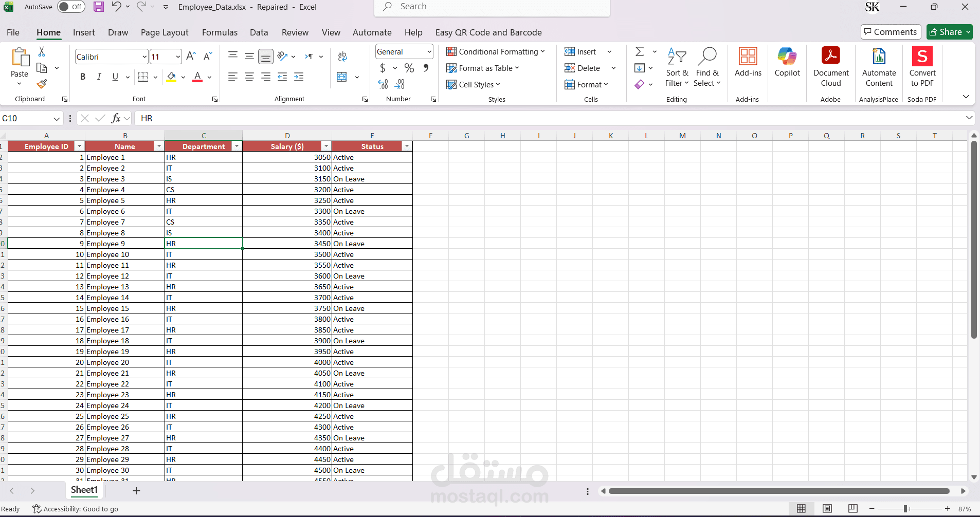Apply Percent Style format
980x517 pixels.
(409, 68)
